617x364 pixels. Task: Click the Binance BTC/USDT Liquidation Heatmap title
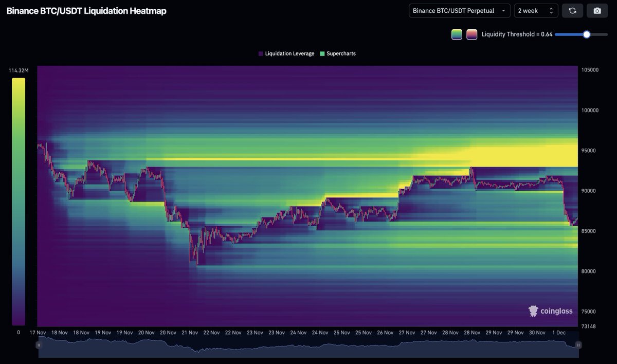(x=85, y=10)
